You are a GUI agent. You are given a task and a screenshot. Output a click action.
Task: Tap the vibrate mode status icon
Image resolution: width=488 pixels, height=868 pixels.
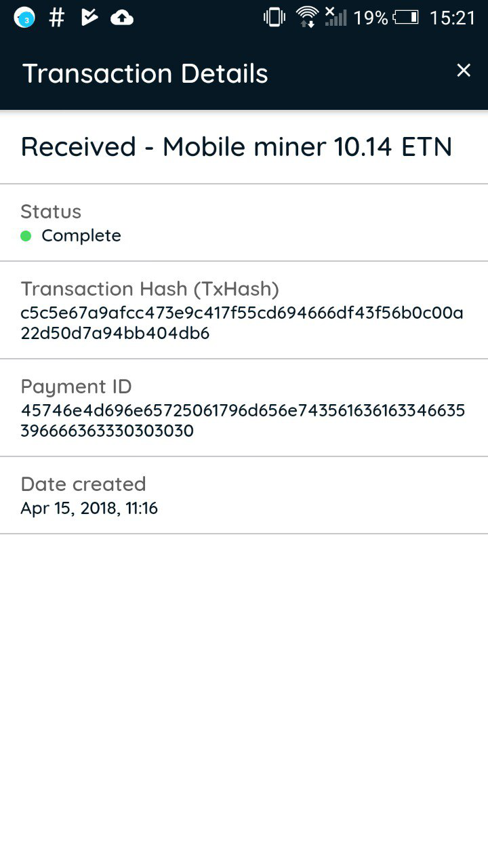[x=274, y=18]
